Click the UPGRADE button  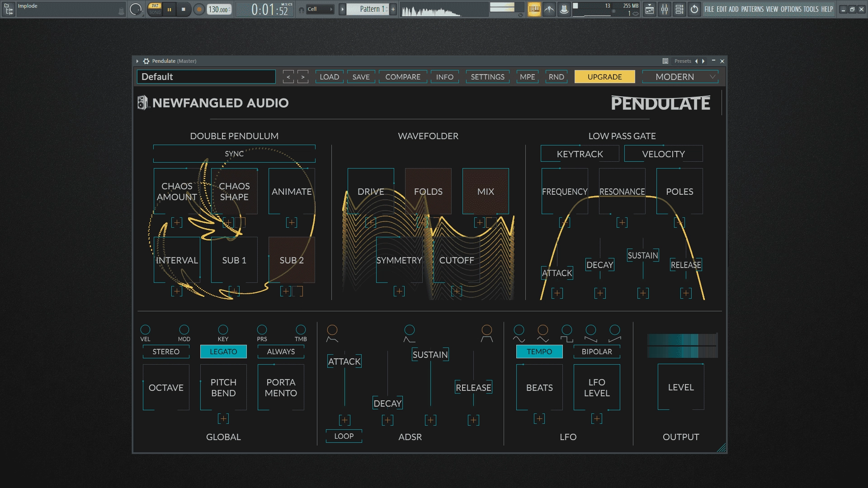pyautogui.click(x=604, y=76)
